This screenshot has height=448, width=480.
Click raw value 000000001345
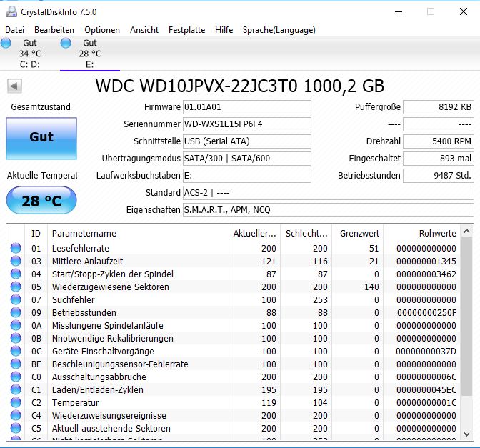426,262
